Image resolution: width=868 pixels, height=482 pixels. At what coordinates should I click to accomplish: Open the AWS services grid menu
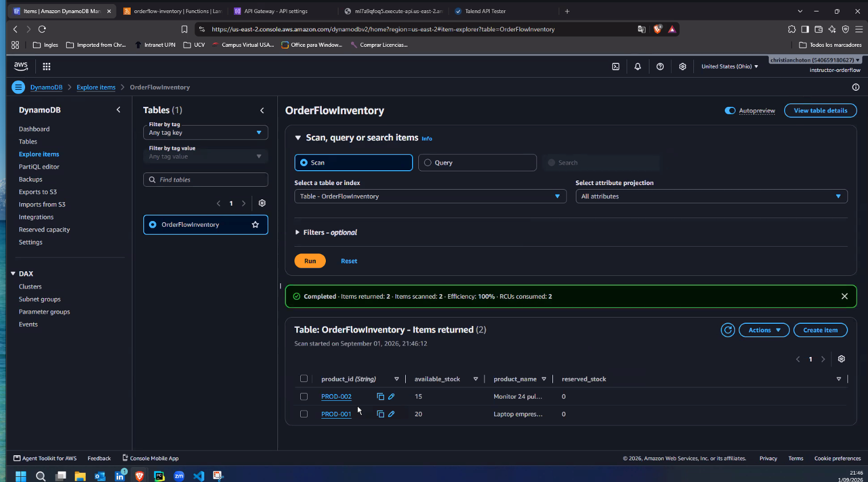(47, 66)
